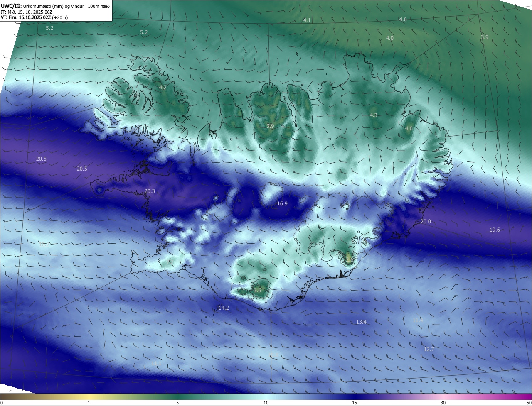Click the 19.6 value label on the map
The image size is (532, 406).
495,230
